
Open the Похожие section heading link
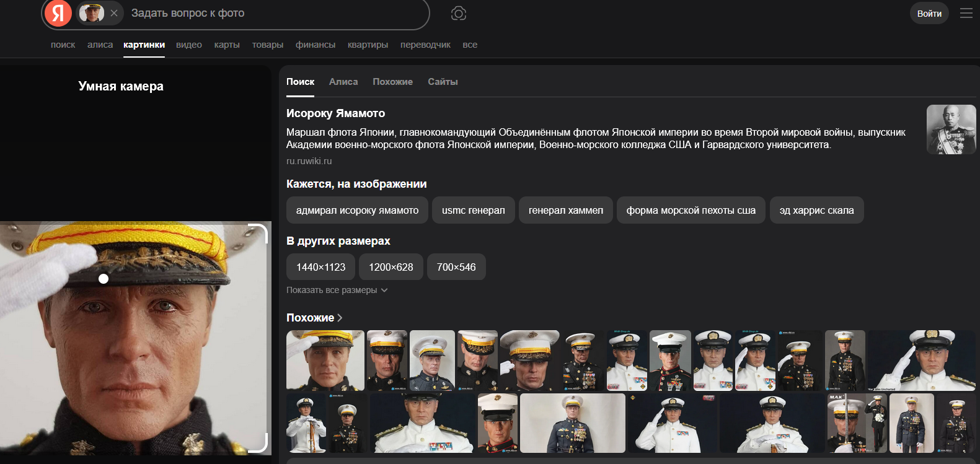coord(314,318)
